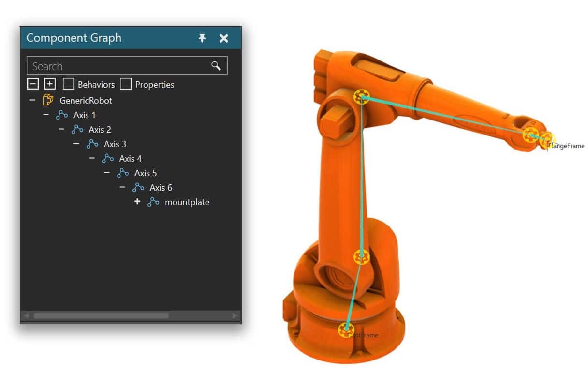Click the FlangeFrame joint marker on the robot
588x375 pixels.
(x=547, y=140)
